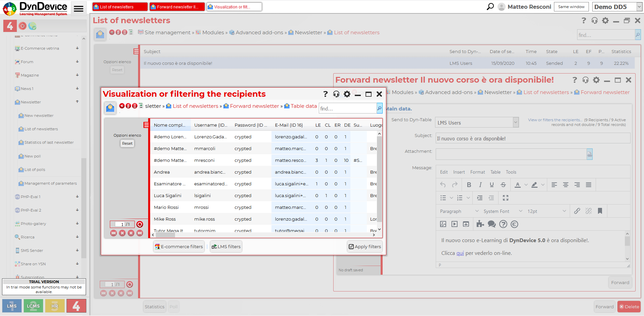The width and height of the screenshot is (644, 316).
Task: Toggle italic formatting in message editor
Action: pyautogui.click(x=480, y=185)
